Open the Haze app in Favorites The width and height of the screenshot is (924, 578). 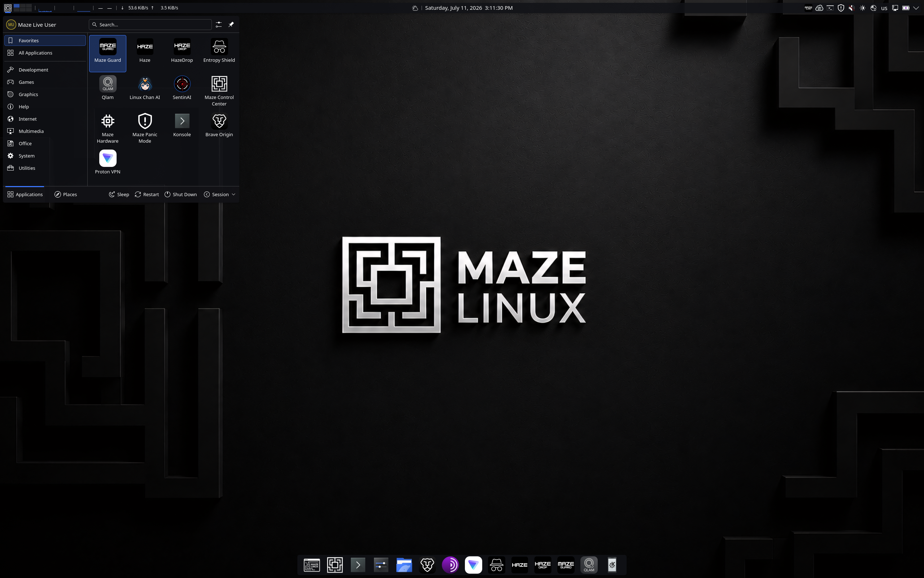[x=145, y=53]
